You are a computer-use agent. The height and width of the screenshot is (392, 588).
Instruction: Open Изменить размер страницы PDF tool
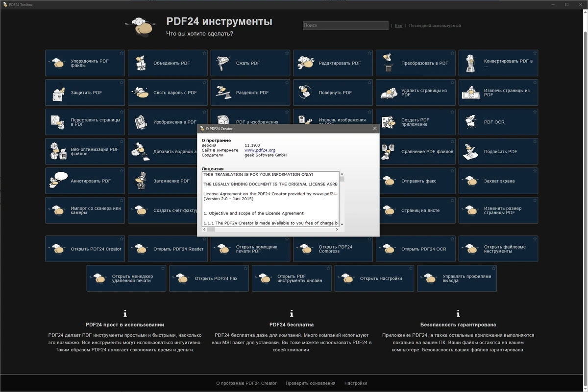point(498,210)
